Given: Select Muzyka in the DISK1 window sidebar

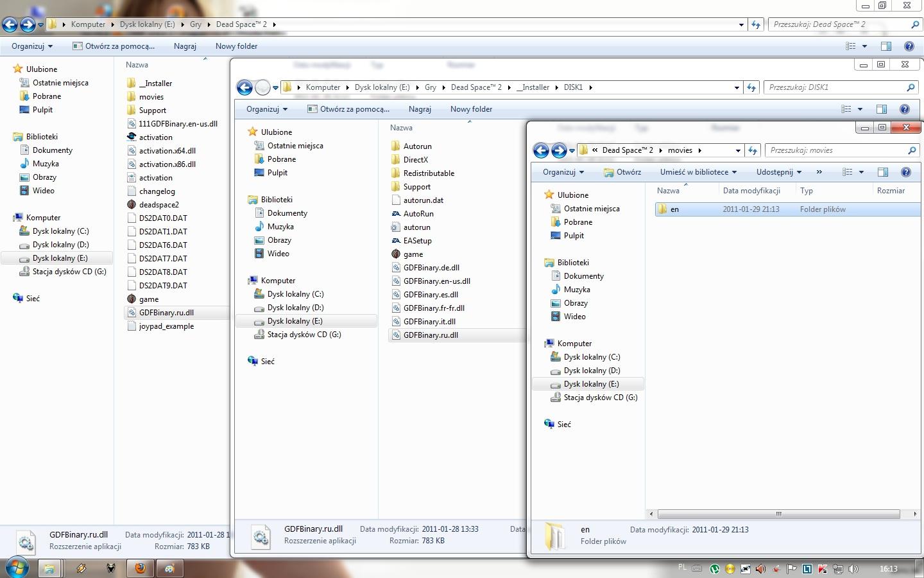Looking at the screenshot, I should click(280, 227).
